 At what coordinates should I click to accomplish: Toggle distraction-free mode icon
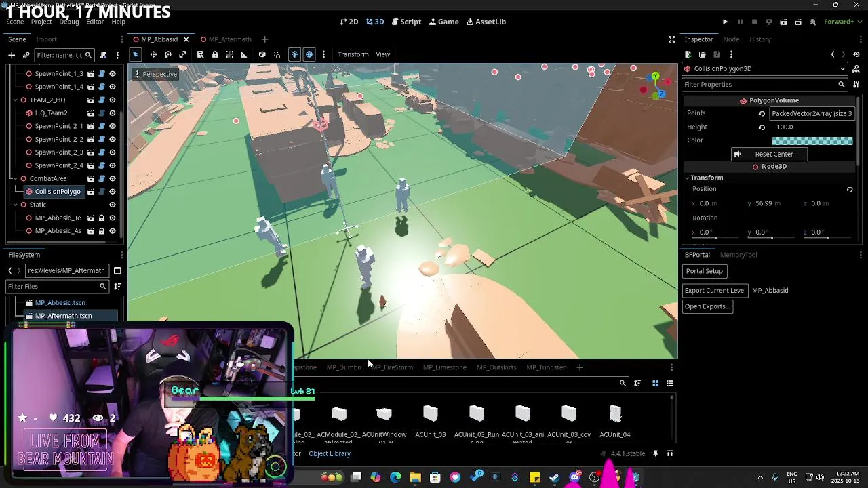click(671, 39)
